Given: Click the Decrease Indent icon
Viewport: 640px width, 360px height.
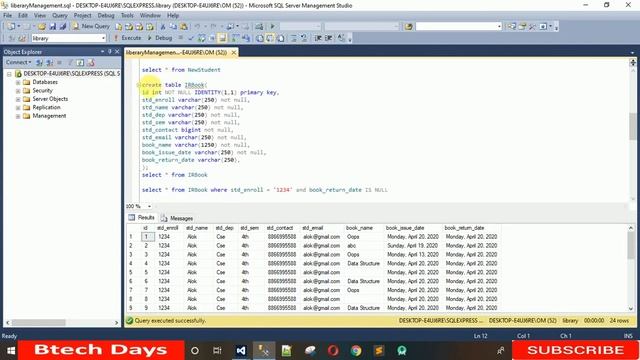Looking at the screenshot, I should click(318, 38).
